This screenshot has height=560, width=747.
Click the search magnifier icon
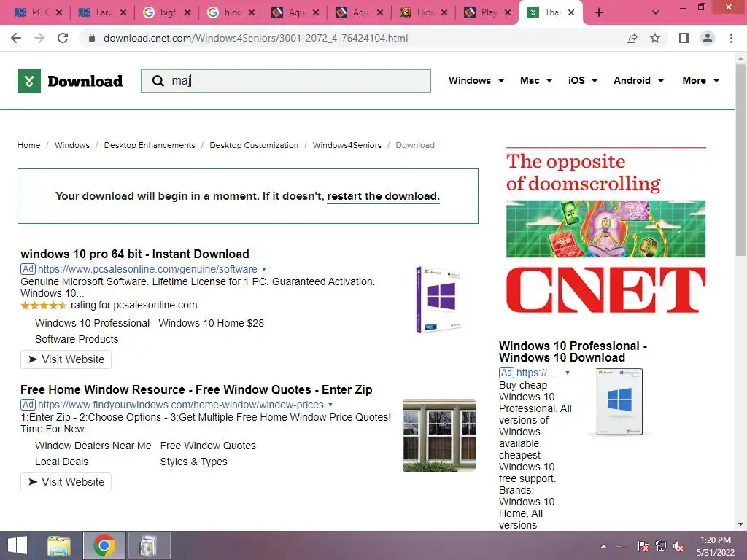pos(158,81)
